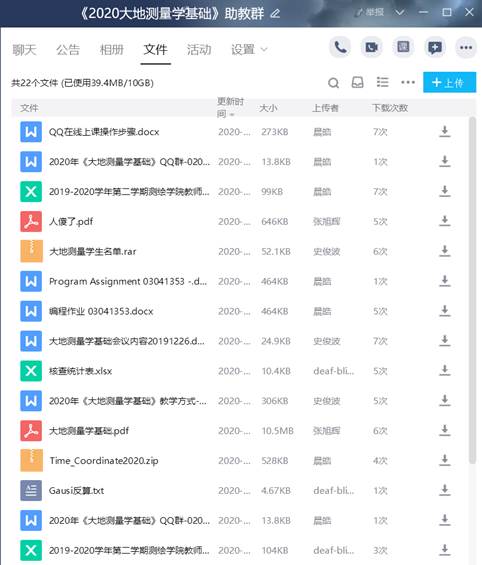This screenshot has width=482, height=565.
Task: Expand the 设置 dropdown
Action: pyautogui.click(x=249, y=50)
